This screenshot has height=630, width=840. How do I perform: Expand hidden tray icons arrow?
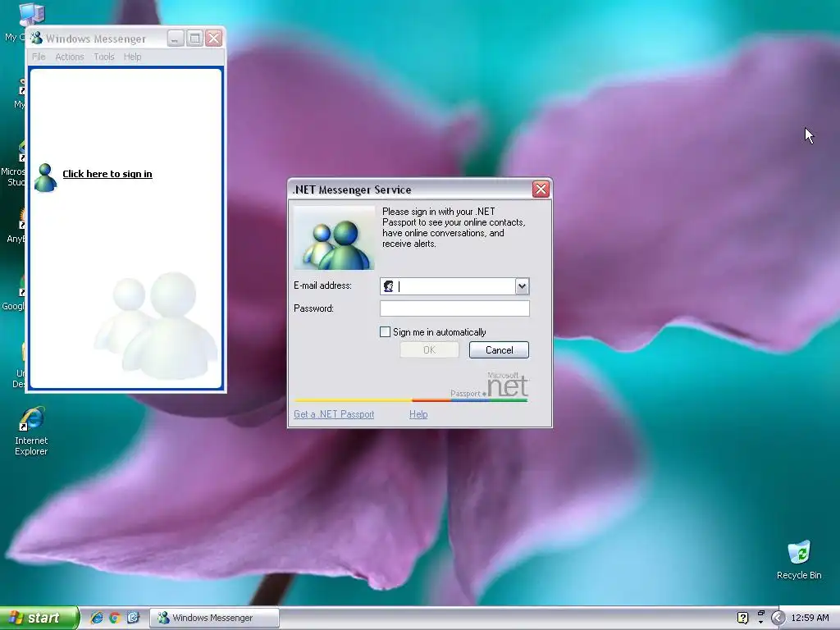pos(778,618)
